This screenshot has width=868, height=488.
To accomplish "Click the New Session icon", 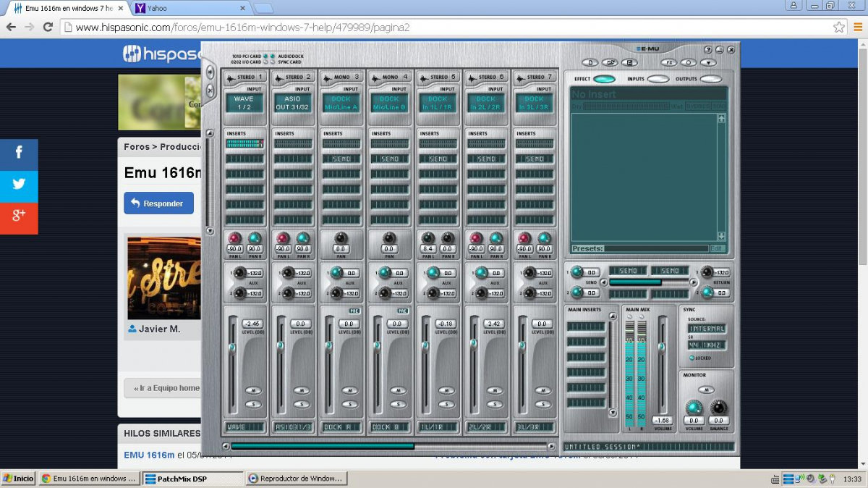I will coord(591,62).
